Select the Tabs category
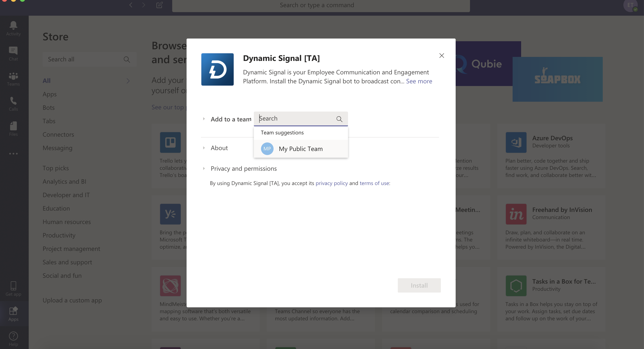The width and height of the screenshot is (644, 349). 49,121
